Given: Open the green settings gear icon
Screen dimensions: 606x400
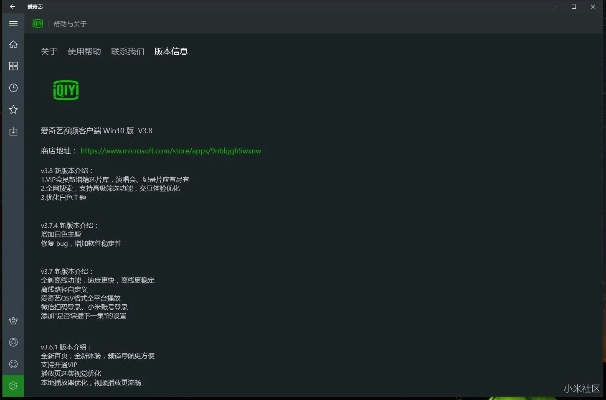Looking at the screenshot, I should [13, 386].
